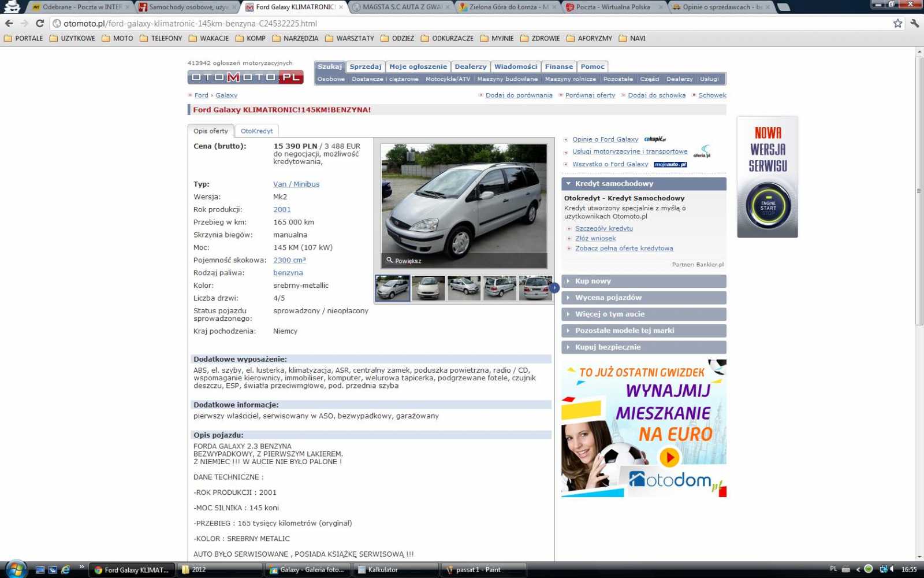Select Motocykle/ATV category
This screenshot has width=924, height=578.
point(448,79)
